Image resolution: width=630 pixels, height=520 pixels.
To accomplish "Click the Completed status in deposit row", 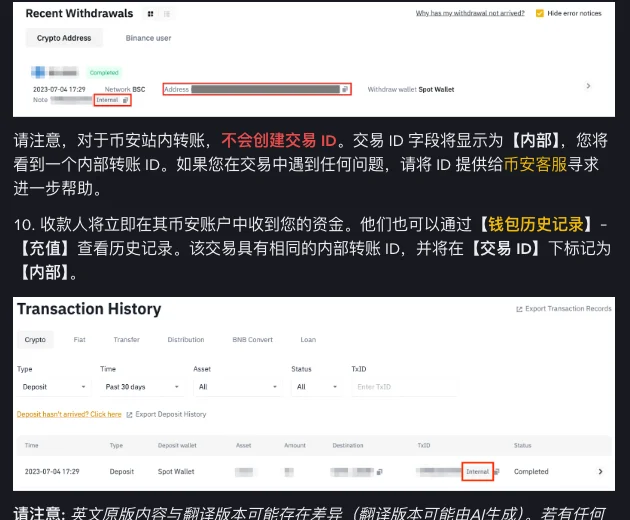I will (531, 472).
